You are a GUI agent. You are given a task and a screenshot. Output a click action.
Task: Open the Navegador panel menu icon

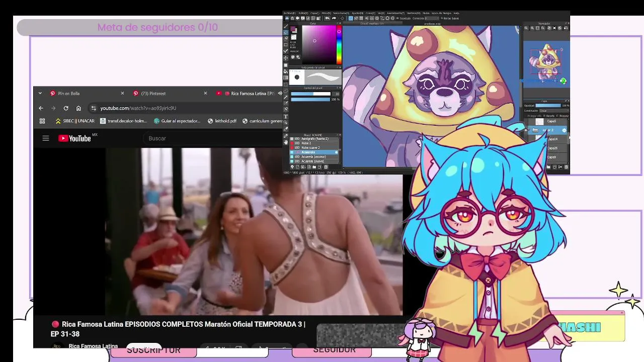(x=566, y=23)
